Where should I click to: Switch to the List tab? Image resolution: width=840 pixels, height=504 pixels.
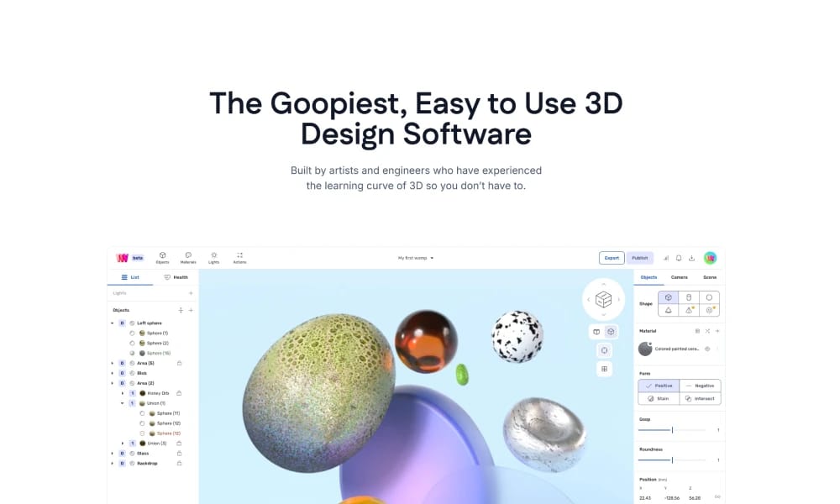[130, 277]
